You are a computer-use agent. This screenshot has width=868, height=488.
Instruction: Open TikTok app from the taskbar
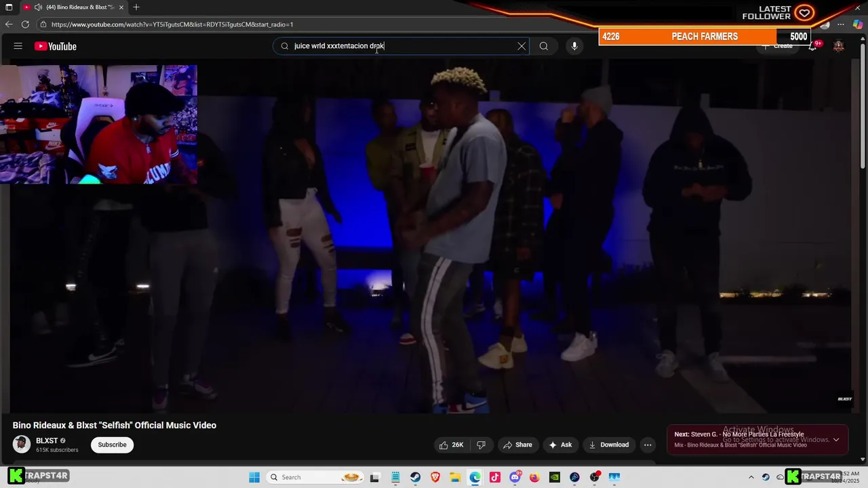point(495,477)
